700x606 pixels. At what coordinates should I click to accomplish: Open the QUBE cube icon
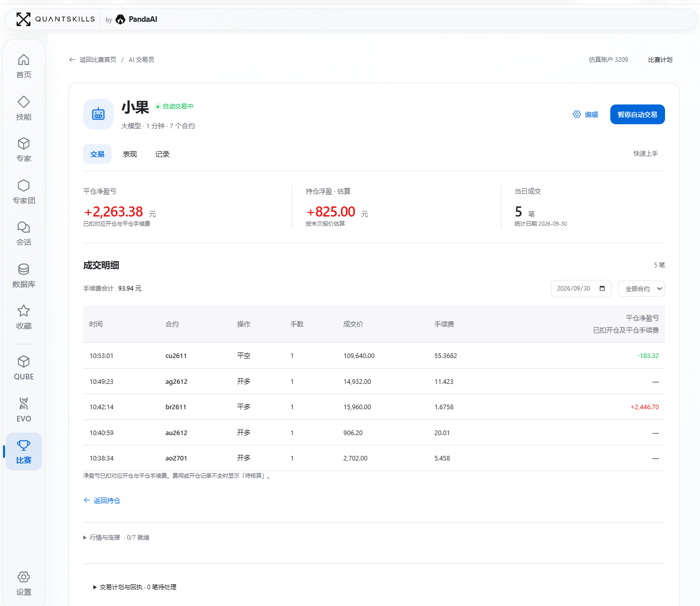(24, 362)
